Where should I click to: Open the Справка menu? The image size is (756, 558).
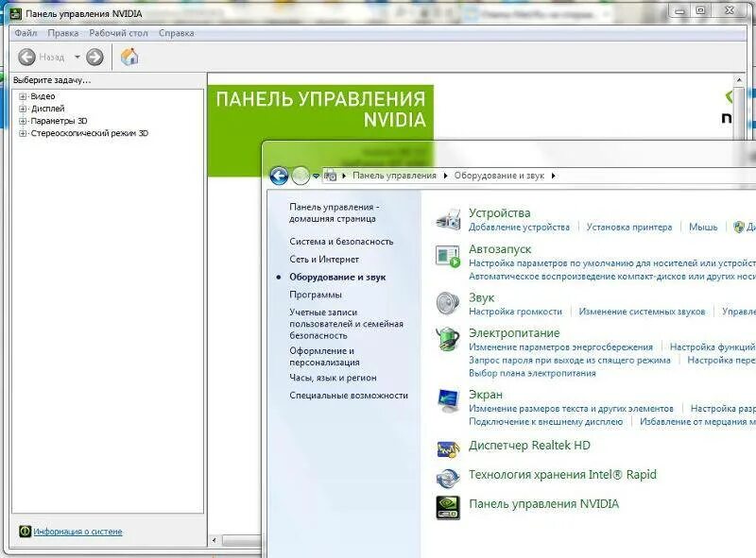pyautogui.click(x=177, y=33)
